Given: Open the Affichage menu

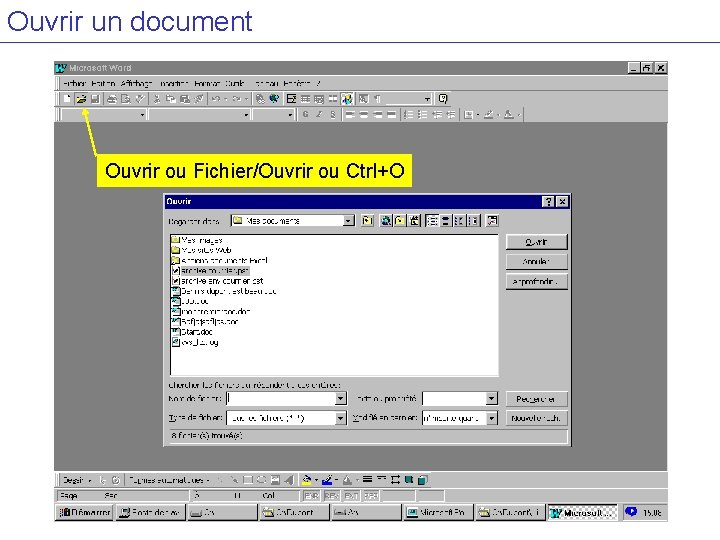Looking at the screenshot, I should point(136,83).
